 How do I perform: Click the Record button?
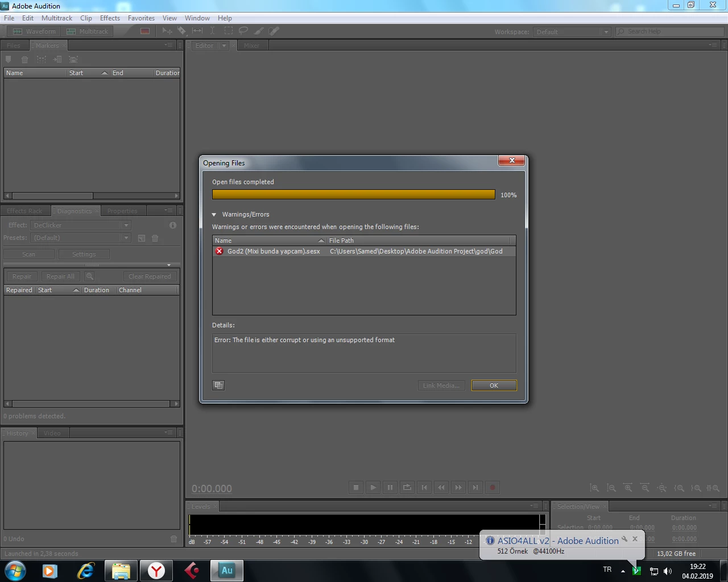[x=493, y=487]
